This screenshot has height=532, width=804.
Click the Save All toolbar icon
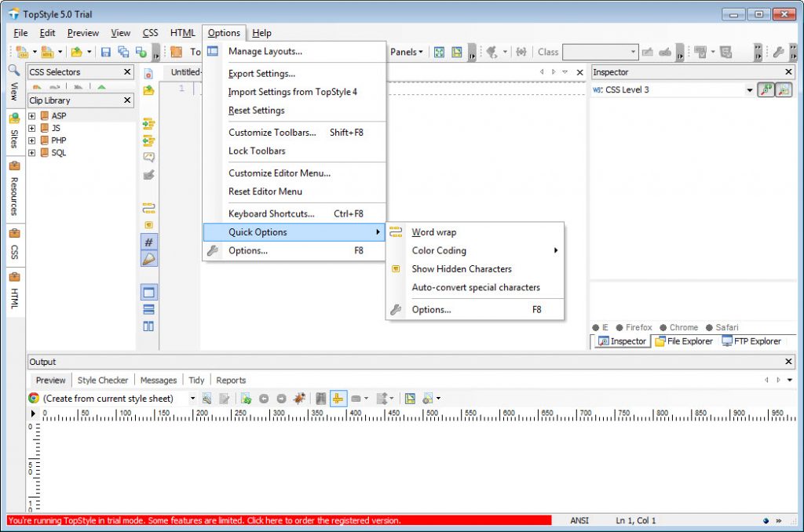click(123, 52)
